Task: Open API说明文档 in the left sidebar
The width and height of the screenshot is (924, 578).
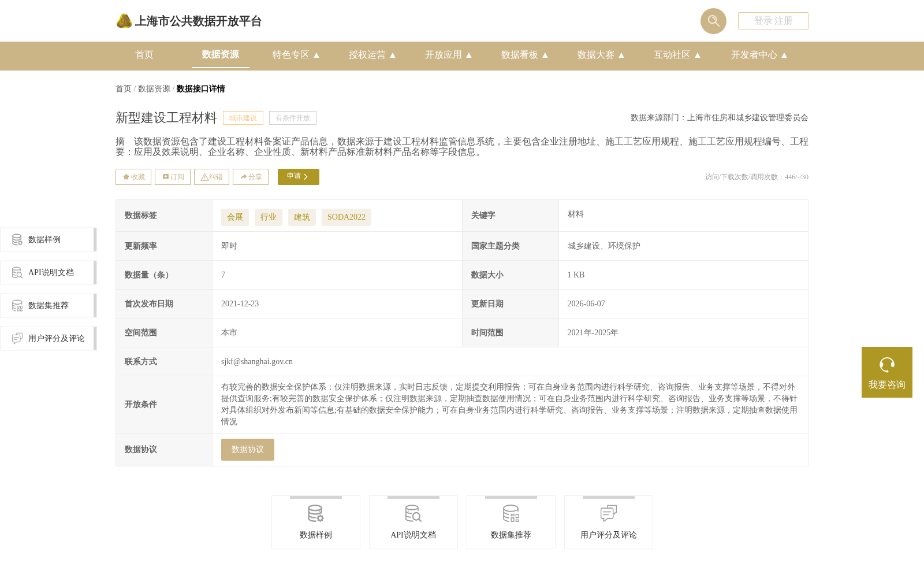Action: [49, 273]
